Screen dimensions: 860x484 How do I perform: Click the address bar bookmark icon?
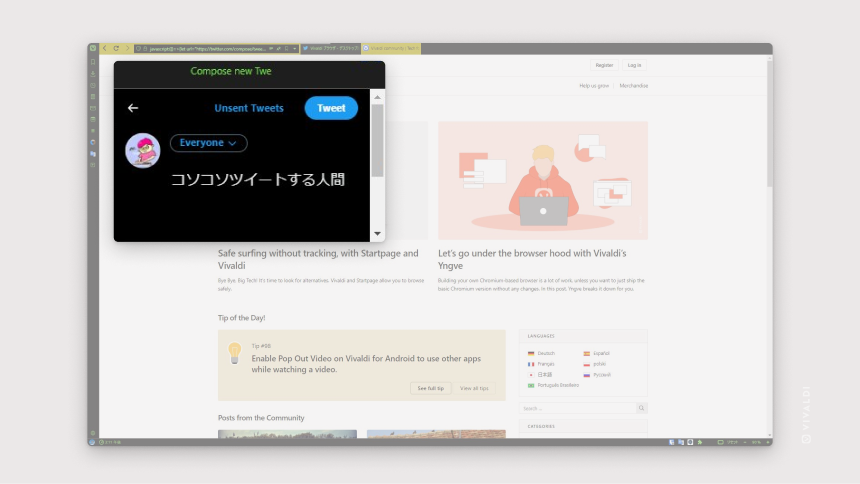pos(286,48)
